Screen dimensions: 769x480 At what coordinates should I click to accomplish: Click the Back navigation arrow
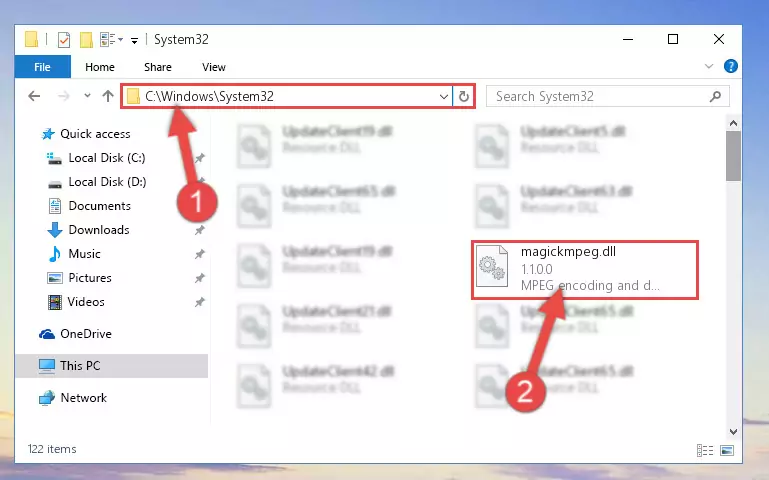34,96
